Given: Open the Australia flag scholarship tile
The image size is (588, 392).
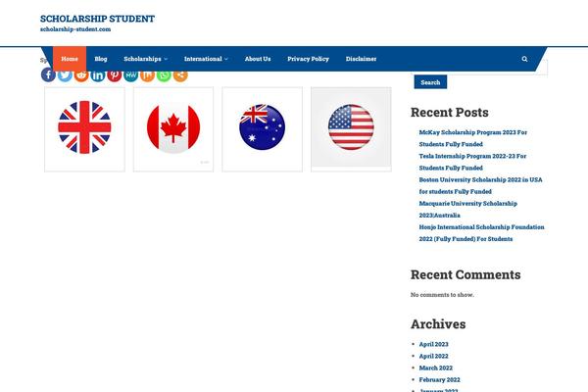Looking at the screenshot, I should click(262, 129).
